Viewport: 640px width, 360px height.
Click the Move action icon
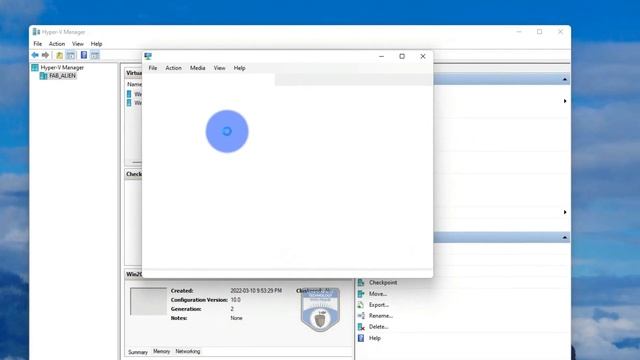coord(361,294)
